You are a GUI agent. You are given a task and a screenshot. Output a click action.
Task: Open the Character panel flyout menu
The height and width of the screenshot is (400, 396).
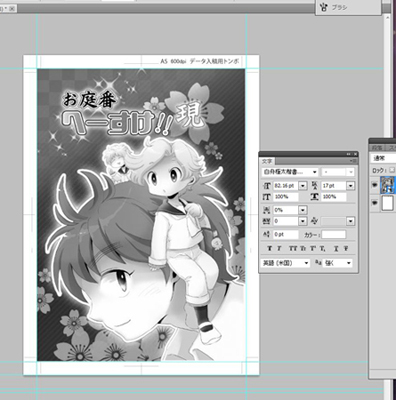pos(354,161)
